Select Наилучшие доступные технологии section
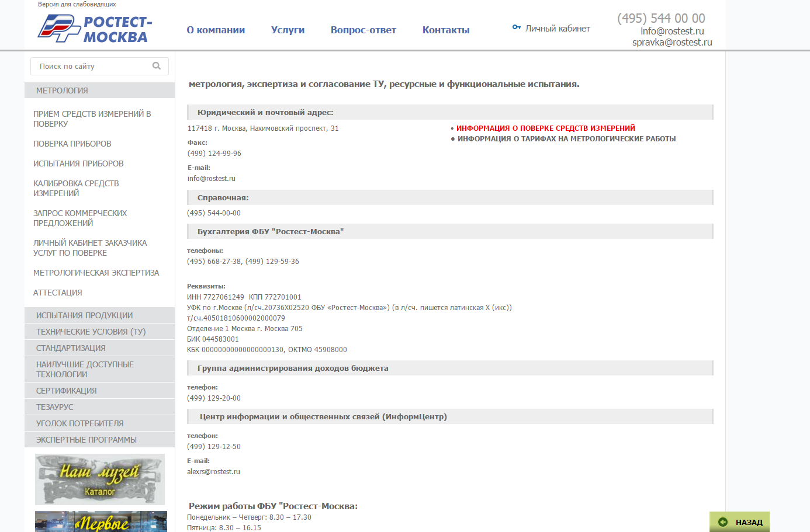 coord(99,369)
